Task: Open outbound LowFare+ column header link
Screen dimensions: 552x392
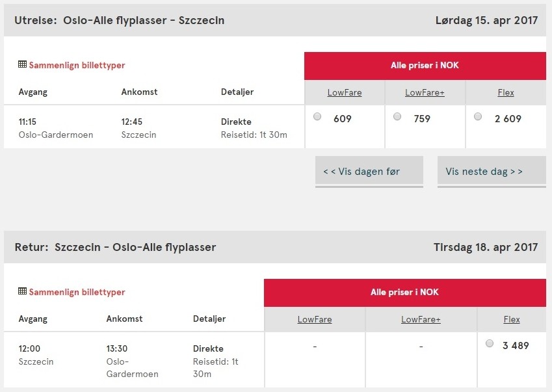Action: [425, 92]
